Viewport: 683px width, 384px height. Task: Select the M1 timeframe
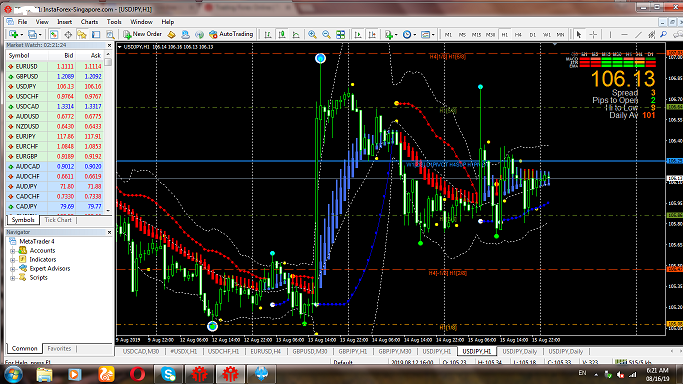coord(448,34)
